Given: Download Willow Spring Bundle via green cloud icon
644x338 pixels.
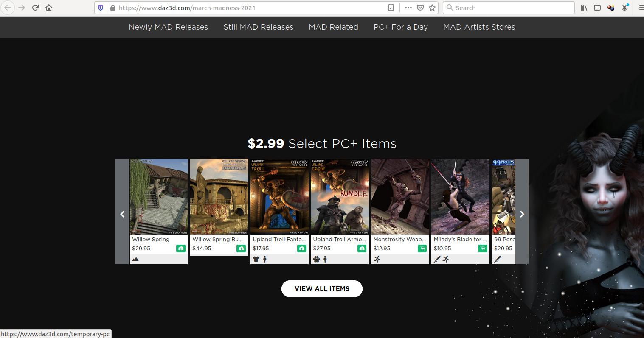Looking at the screenshot, I should tap(241, 249).
